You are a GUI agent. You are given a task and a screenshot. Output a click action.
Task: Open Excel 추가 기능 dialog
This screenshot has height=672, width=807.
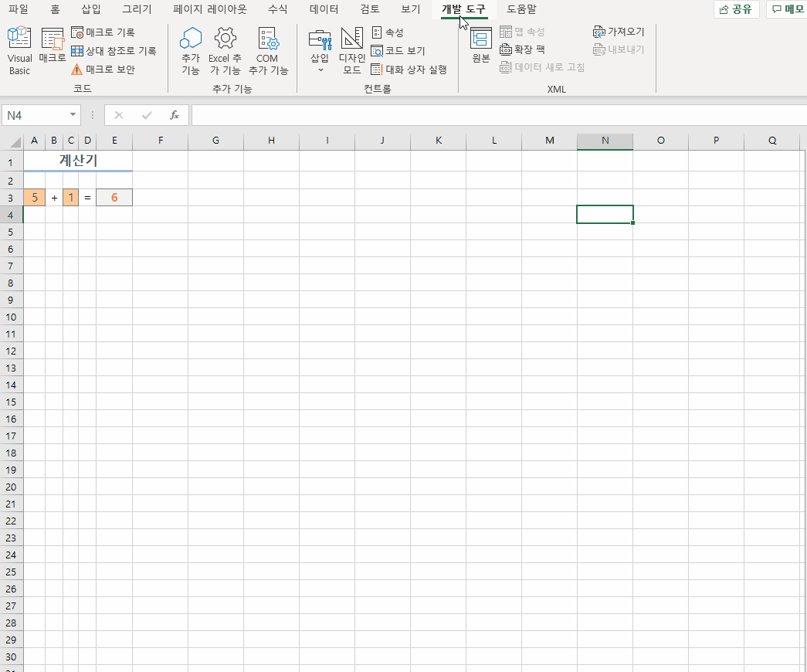[x=225, y=51]
